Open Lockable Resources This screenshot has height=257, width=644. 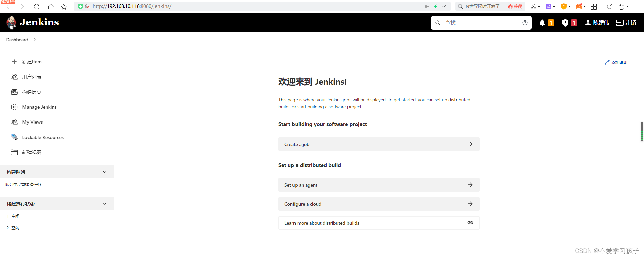tap(43, 137)
